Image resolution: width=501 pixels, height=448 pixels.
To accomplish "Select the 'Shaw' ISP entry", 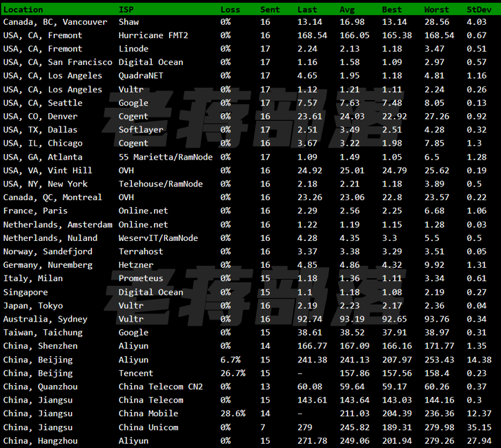I will (128, 22).
